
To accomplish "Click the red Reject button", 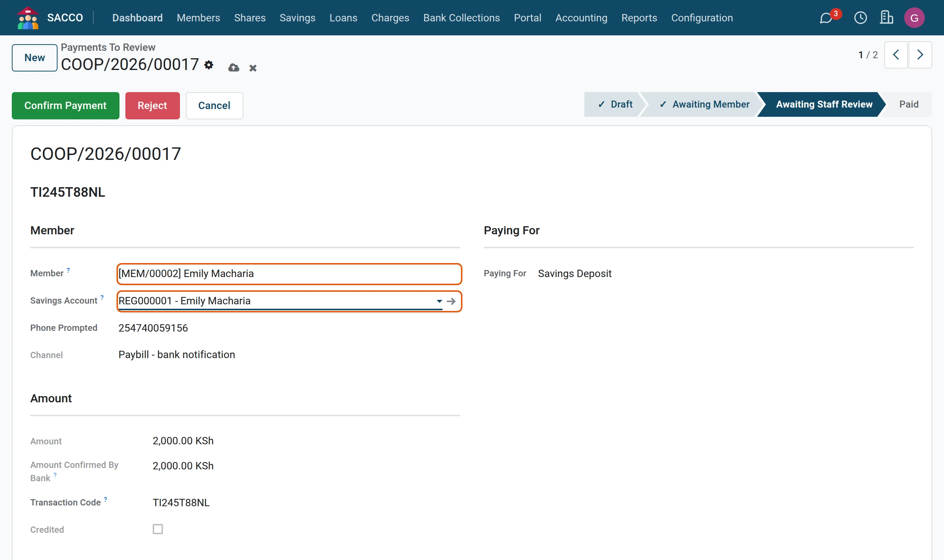I will click(x=153, y=106).
